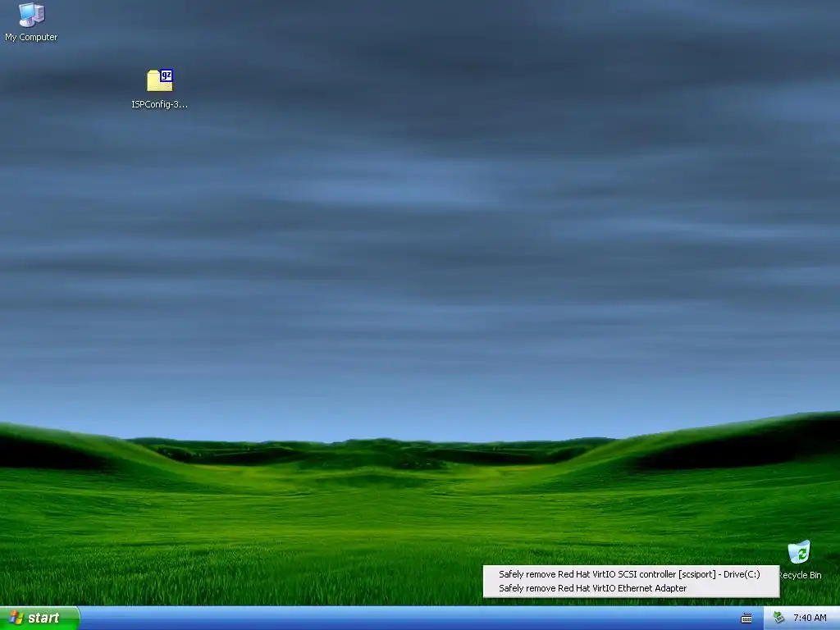The image size is (840, 630).
Task: Click the Safely Remove Hardware tray icon
Action: tap(778, 618)
